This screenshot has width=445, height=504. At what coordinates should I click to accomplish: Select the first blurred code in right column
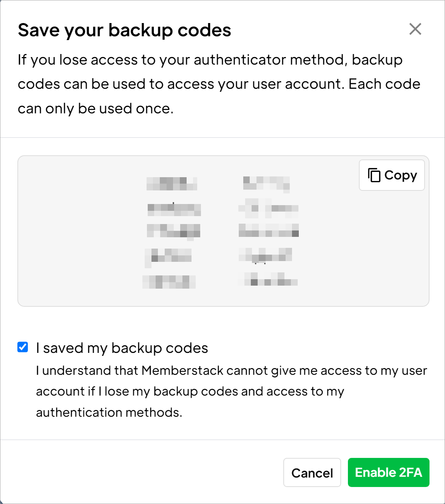[266, 183]
